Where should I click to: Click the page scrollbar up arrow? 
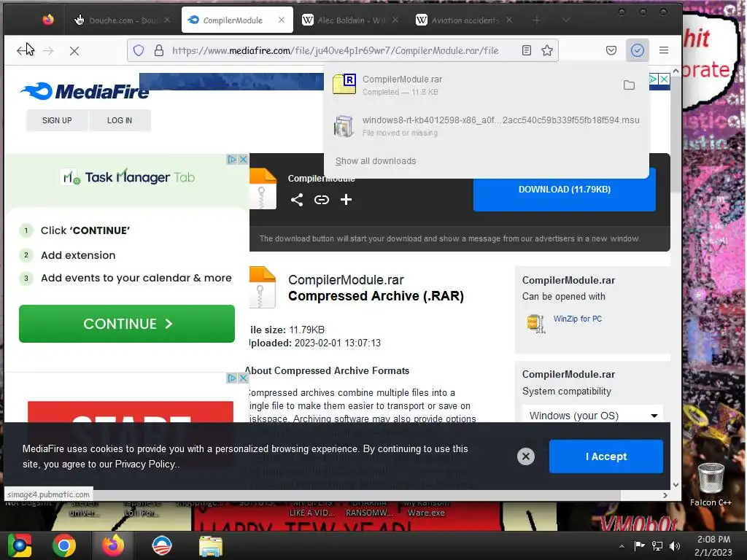click(x=676, y=71)
